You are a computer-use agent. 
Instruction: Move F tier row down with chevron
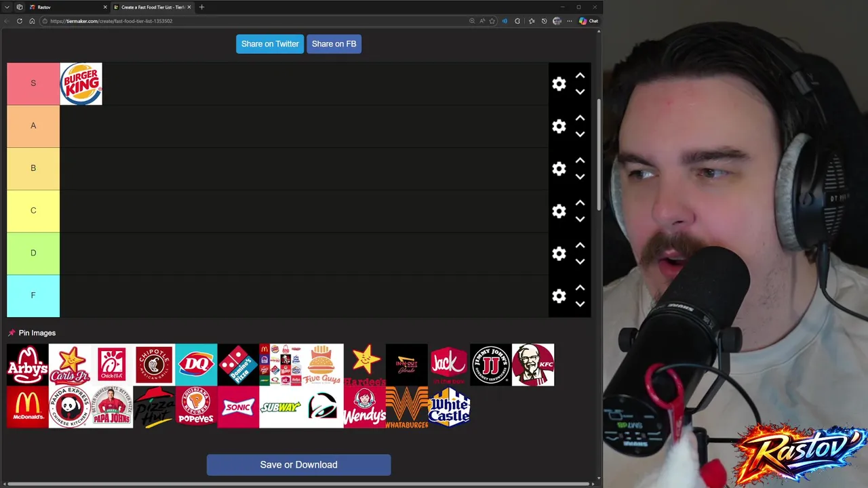coord(580,304)
